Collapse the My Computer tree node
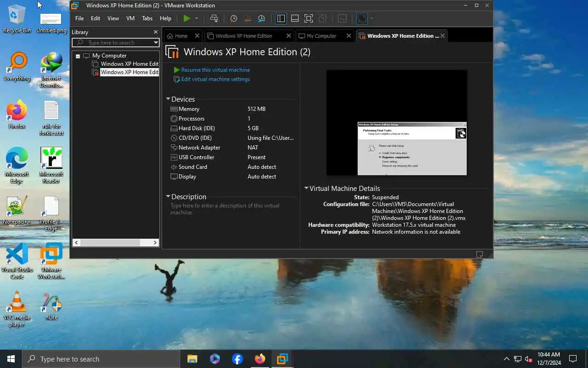Viewport: 588px width, 368px height. coord(78,56)
